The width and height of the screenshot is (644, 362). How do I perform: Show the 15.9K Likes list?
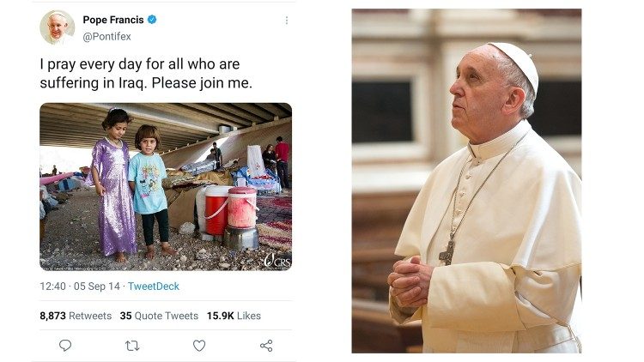coord(234,316)
